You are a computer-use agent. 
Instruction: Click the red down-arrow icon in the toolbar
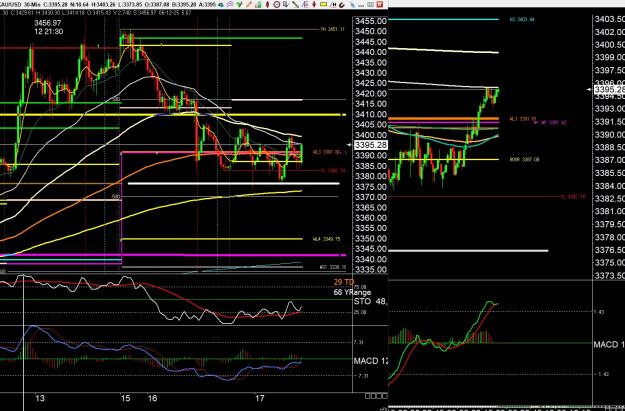pos(314,4)
